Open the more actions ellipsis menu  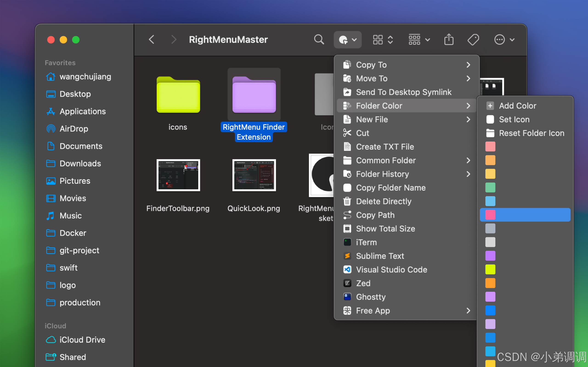click(x=504, y=39)
